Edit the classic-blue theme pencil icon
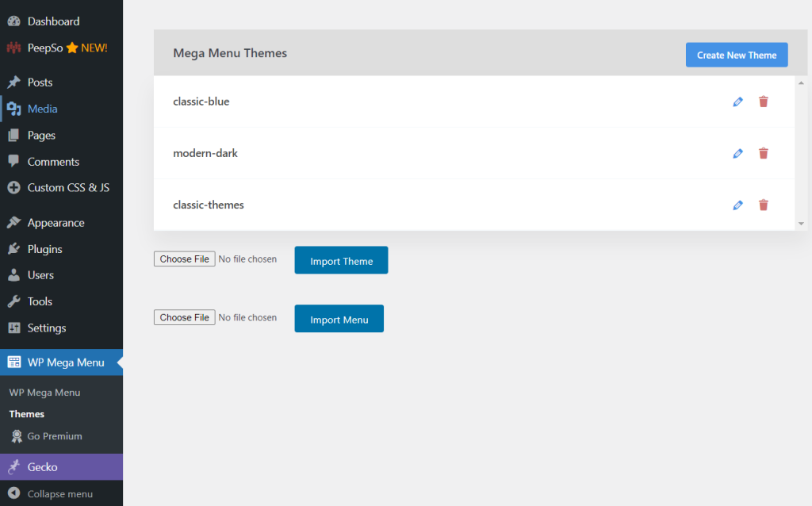The image size is (812, 506). (x=738, y=102)
